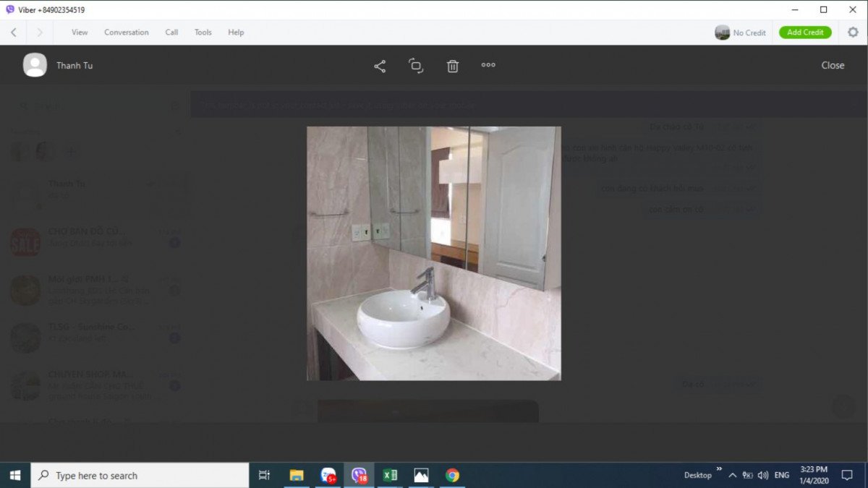Click the Windows search box
The height and width of the screenshot is (488, 868).
[x=140, y=475]
